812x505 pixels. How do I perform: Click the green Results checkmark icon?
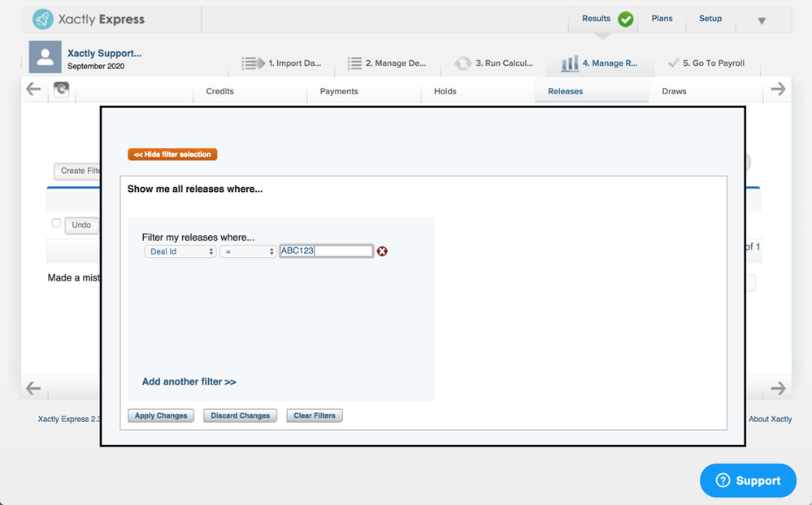(626, 20)
